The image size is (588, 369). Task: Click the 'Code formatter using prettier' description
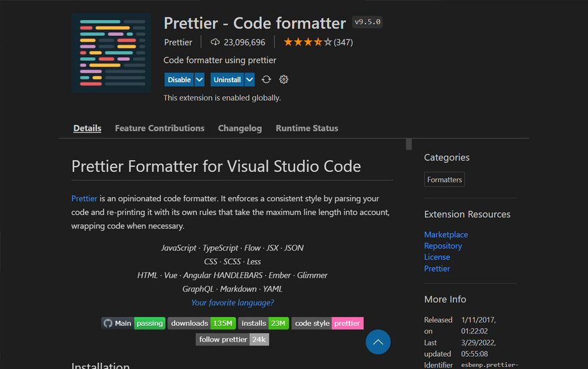pos(220,60)
